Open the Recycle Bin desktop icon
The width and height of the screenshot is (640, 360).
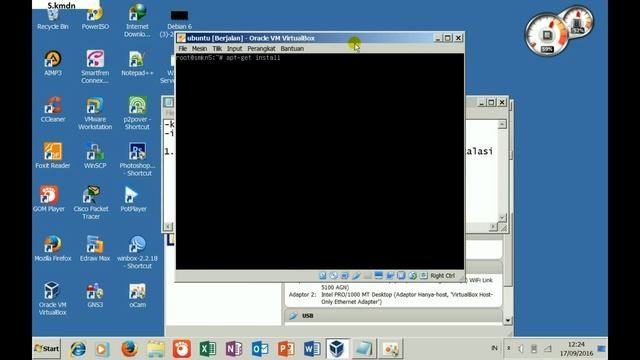pos(53,19)
